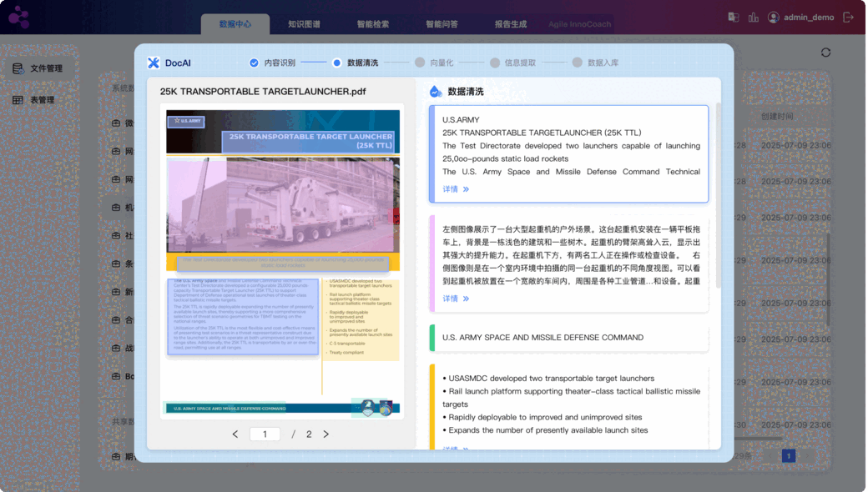Click the 文件管理 sidebar icon

pos(18,68)
